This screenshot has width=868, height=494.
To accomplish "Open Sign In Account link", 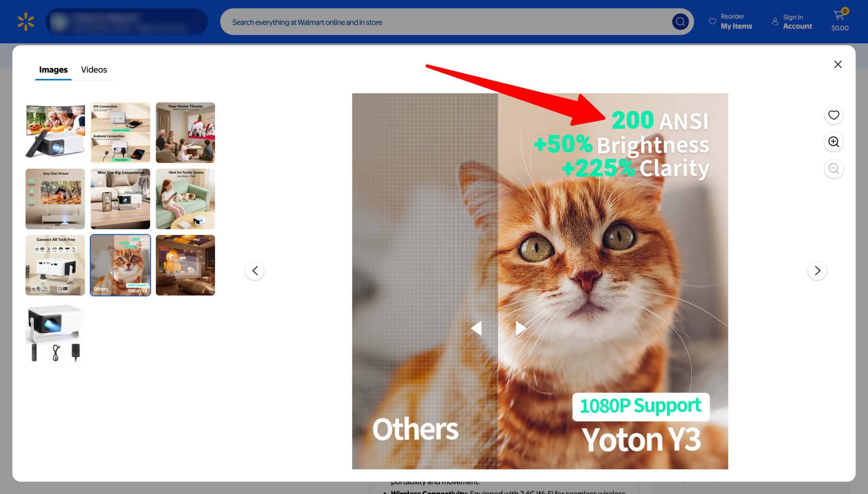I will tap(792, 22).
